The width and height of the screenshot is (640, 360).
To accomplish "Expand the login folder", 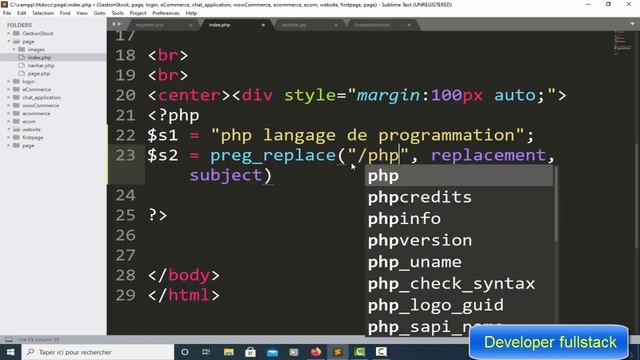I will 9,82.
